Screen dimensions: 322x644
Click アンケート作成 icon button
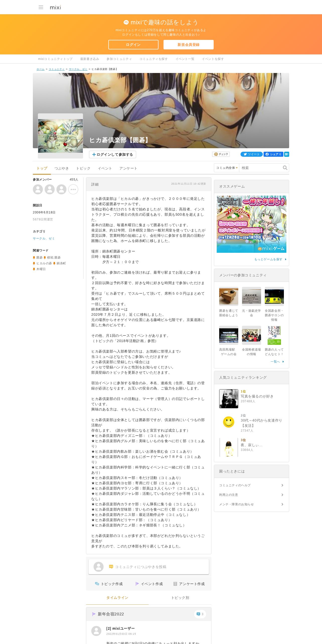tap(189, 584)
